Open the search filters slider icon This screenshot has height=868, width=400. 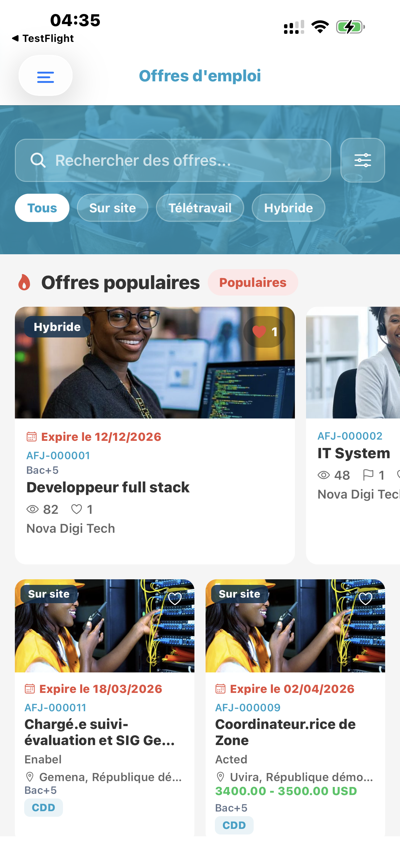(362, 160)
